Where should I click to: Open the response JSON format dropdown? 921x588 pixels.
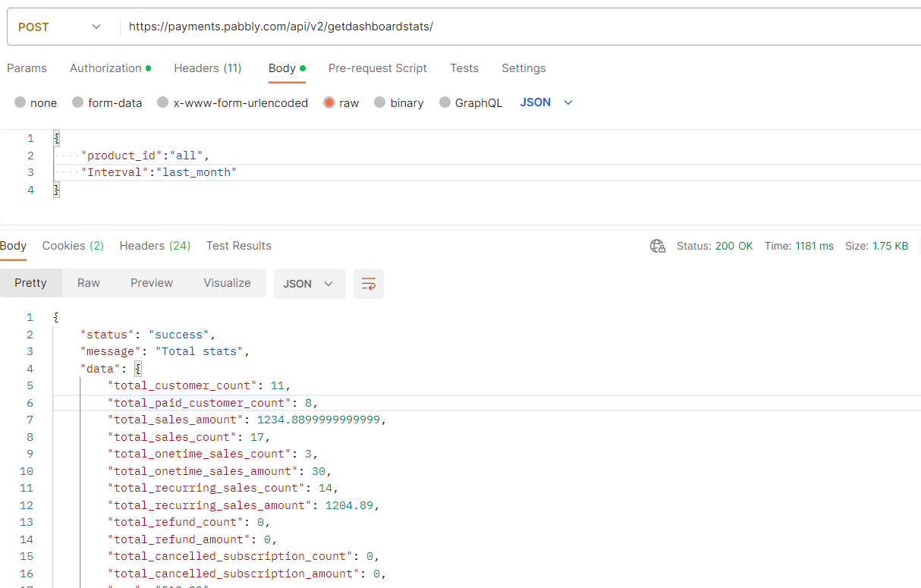tap(310, 284)
